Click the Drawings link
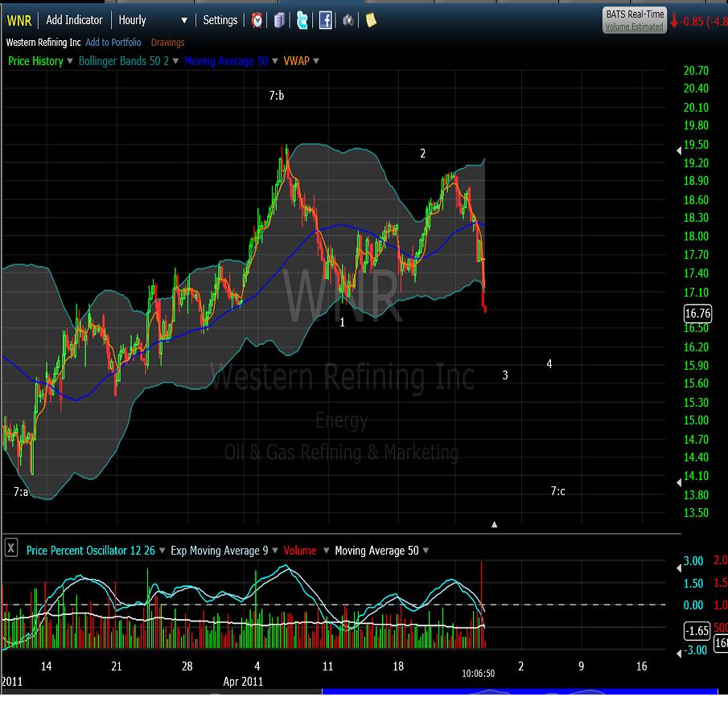The width and height of the screenshot is (728, 705). click(x=167, y=43)
